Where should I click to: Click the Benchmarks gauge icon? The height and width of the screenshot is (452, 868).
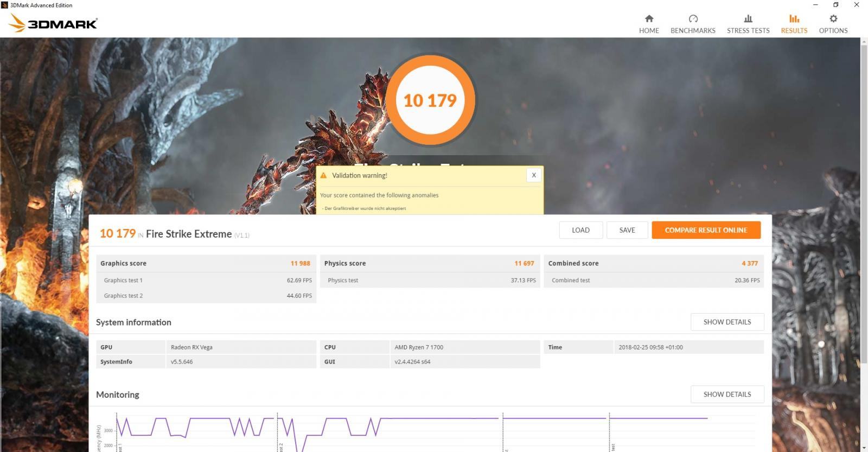[x=693, y=18]
